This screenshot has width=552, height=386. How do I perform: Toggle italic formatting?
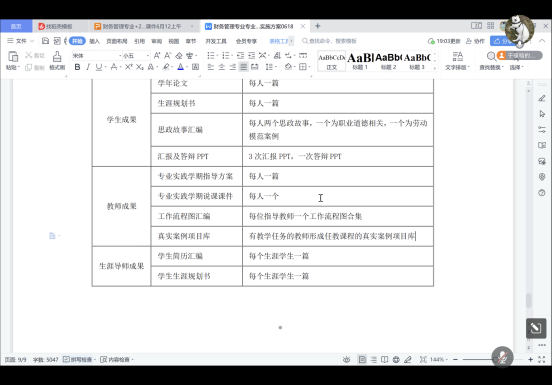(88, 67)
